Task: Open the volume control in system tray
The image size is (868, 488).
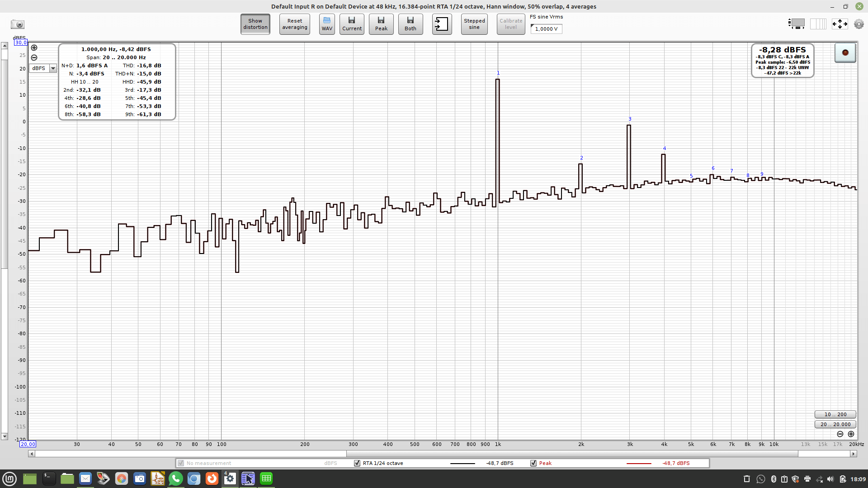Action: [x=830, y=479]
